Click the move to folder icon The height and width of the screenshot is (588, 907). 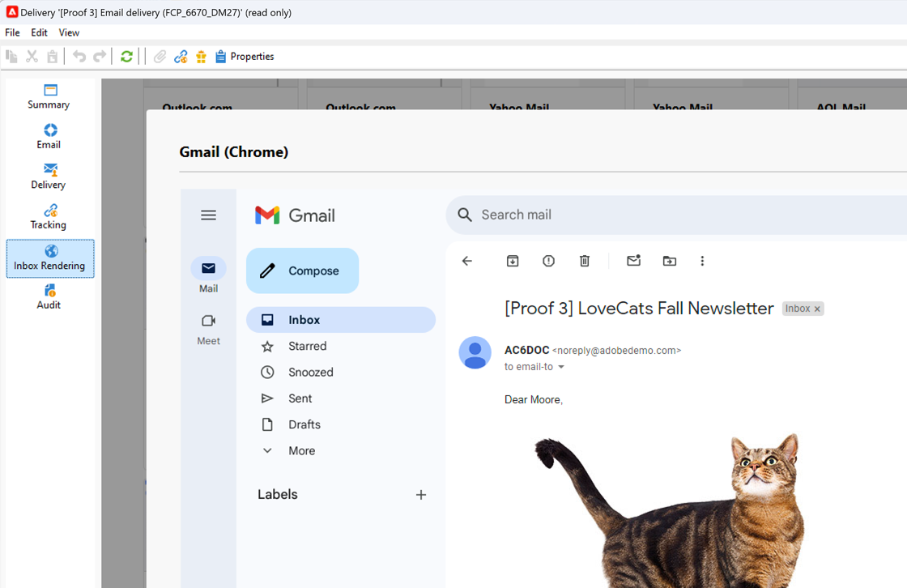[x=669, y=261]
